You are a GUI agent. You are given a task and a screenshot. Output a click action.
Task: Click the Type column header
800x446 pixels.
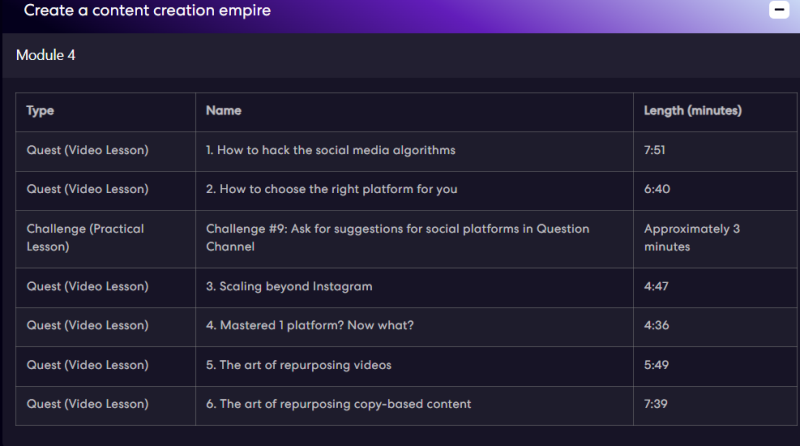(40, 111)
